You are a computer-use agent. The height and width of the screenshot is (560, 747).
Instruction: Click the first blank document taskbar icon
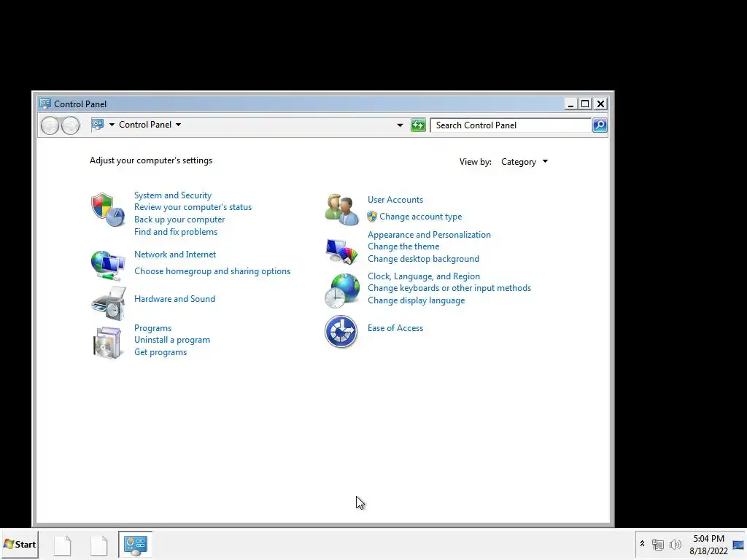pos(63,545)
